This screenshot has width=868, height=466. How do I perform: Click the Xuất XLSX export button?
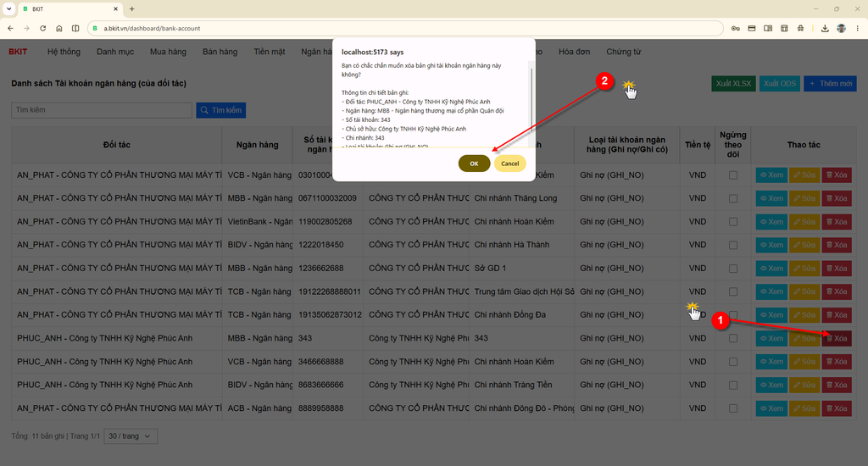point(733,84)
